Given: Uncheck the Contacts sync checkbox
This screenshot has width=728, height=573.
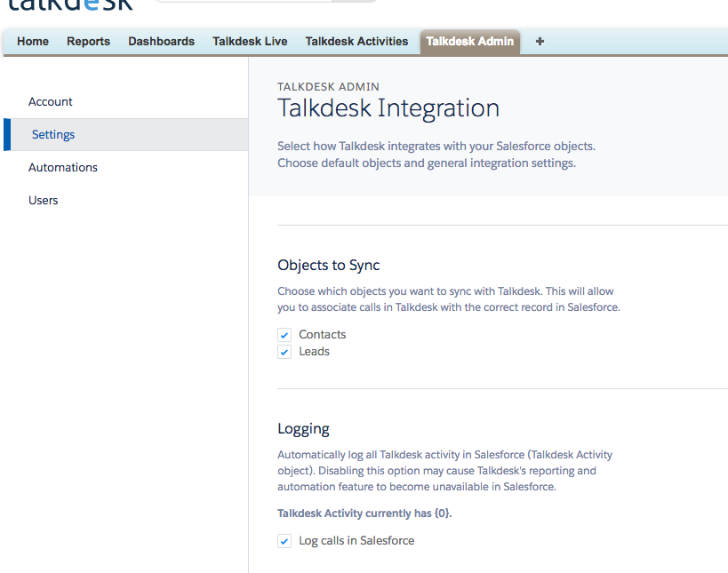Looking at the screenshot, I should (284, 335).
